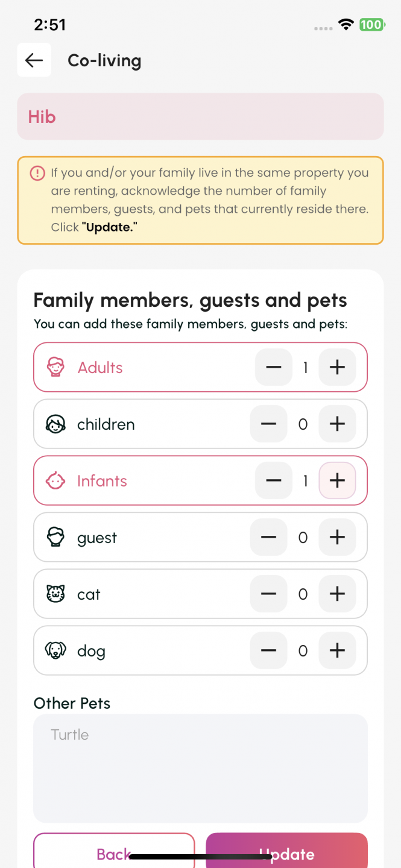Screen dimensions: 401x868
Task: Tap the dog face icon
Action: (55, 650)
